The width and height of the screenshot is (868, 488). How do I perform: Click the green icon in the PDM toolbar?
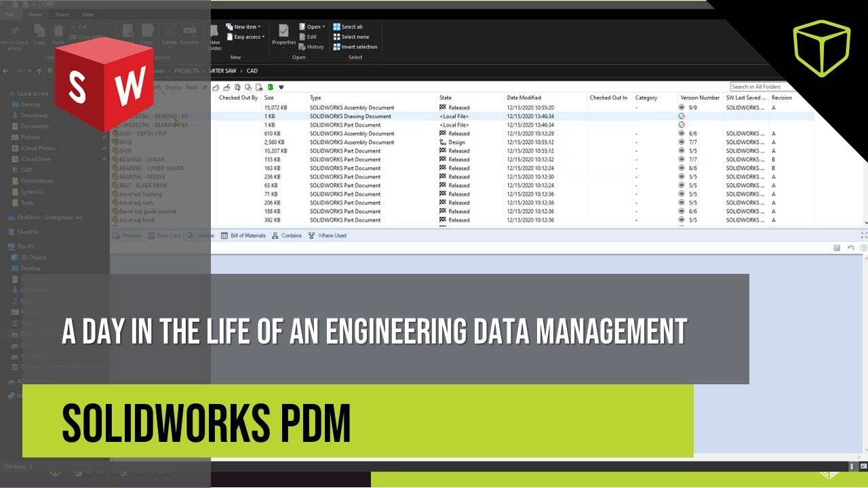[270, 87]
